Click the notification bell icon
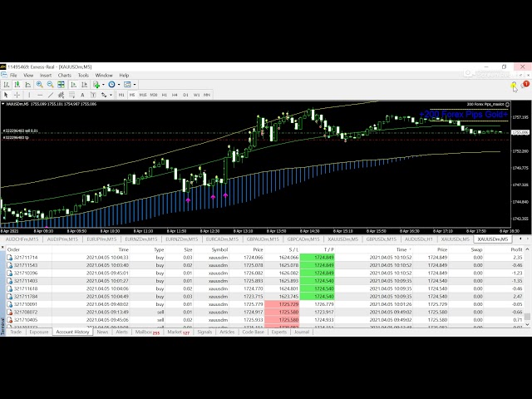The image size is (532, 399). tap(515, 86)
